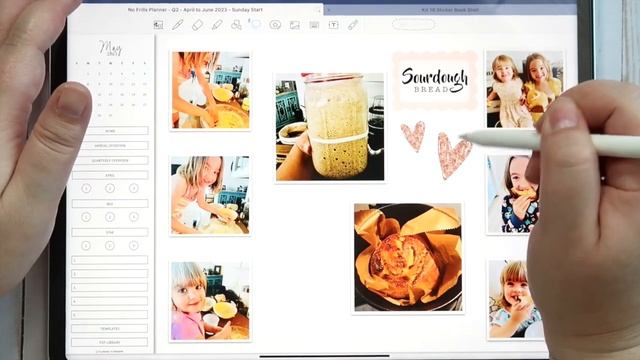
Task: Select the baked bread loaf photo
Action: pyautogui.click(x=408, y=257)
